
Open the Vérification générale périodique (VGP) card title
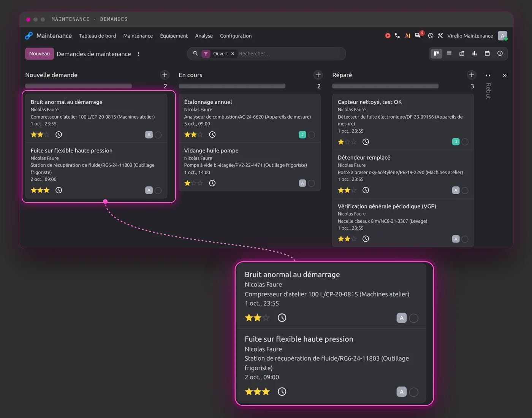point(387,206)
